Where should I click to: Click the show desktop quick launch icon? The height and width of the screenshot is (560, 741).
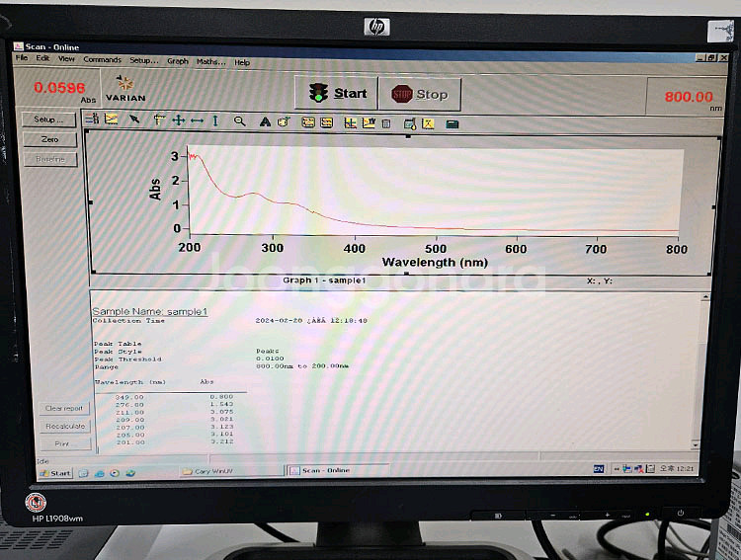pos(84,473)
